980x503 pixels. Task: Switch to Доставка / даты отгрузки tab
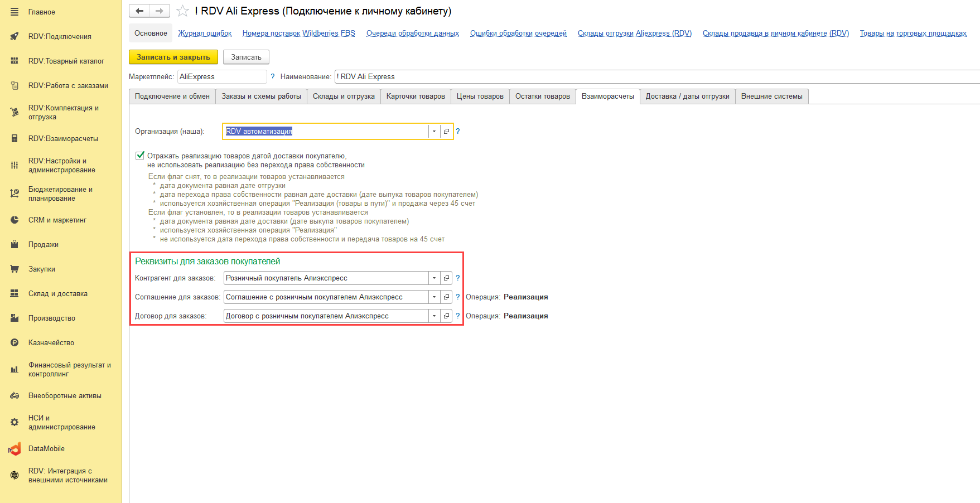(688, 96)
